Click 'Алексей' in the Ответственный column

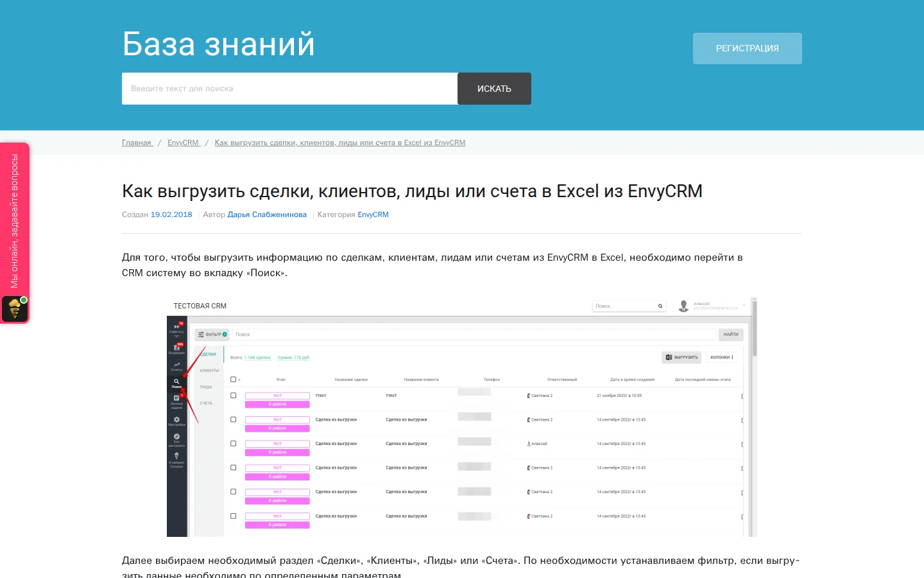(538, 444)
